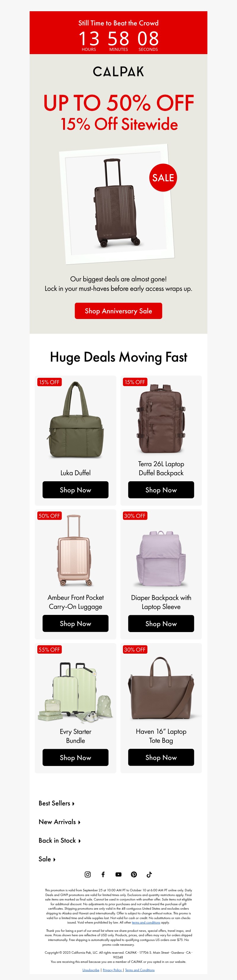Click the Ambeur Front Pocket Carry-On image
Viewport: 237px width, 980px height.
pyautogui.click(x=75, y=550)
